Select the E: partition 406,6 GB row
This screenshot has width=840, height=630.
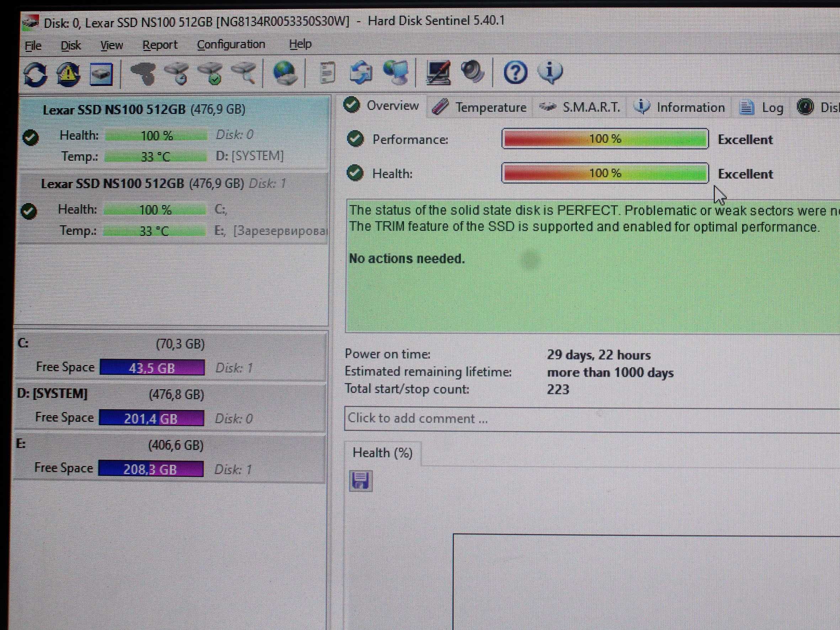[x=169, y=458]
